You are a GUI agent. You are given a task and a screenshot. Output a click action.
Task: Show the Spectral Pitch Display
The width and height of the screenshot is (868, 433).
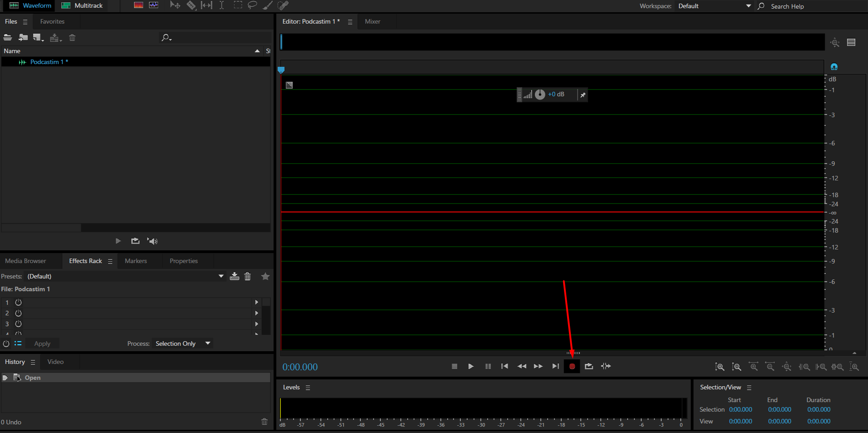click(154, 5)
